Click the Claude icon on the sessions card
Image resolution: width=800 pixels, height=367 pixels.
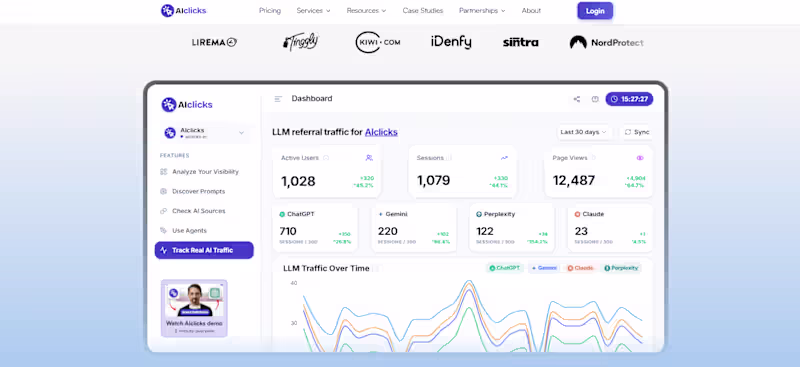(577, 214)
